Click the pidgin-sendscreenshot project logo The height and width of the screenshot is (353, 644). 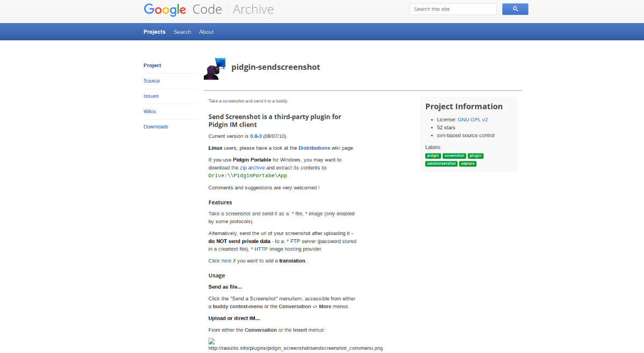coord(215,68)
